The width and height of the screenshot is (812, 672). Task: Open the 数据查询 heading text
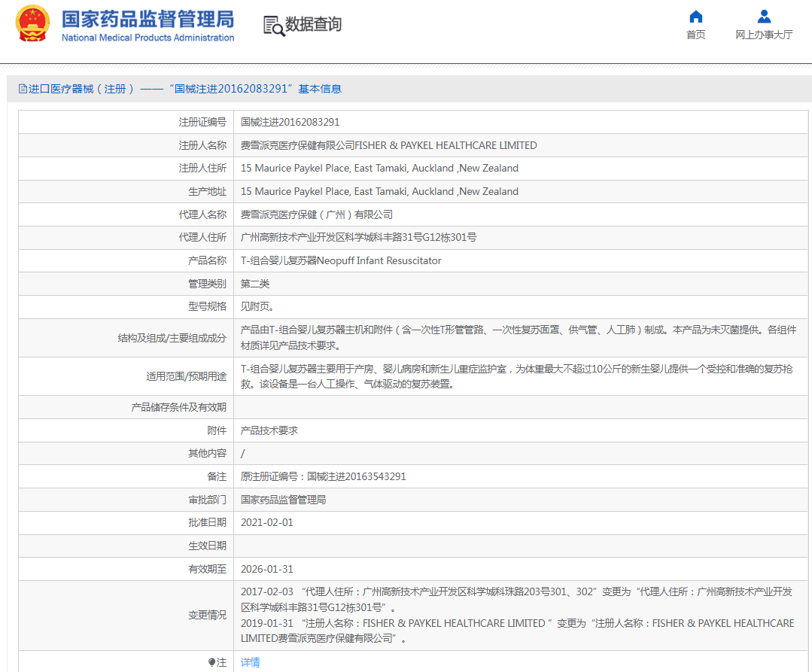tap(313, 25)
